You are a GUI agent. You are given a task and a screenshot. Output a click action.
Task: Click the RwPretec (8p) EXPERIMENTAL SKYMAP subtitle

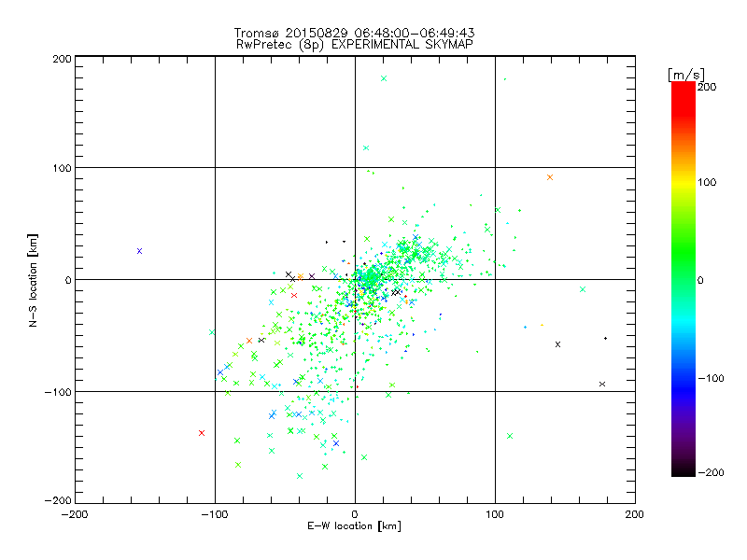(354, 45)
